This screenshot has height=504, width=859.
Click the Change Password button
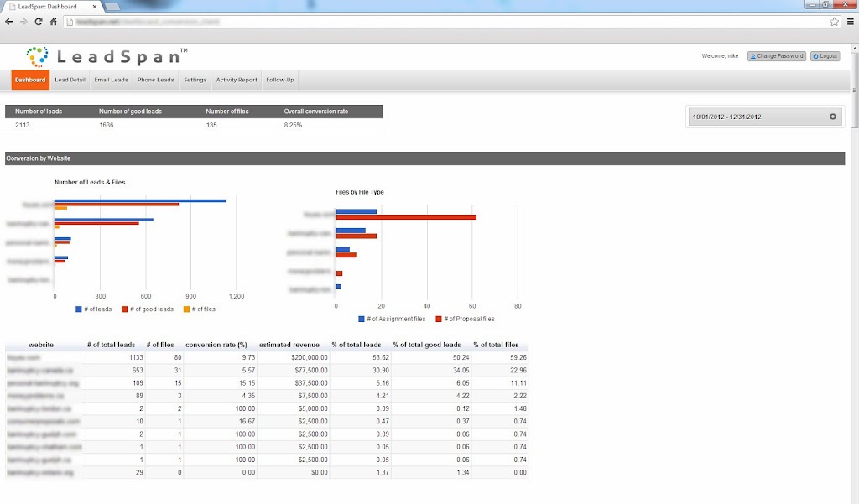point(777,56)
